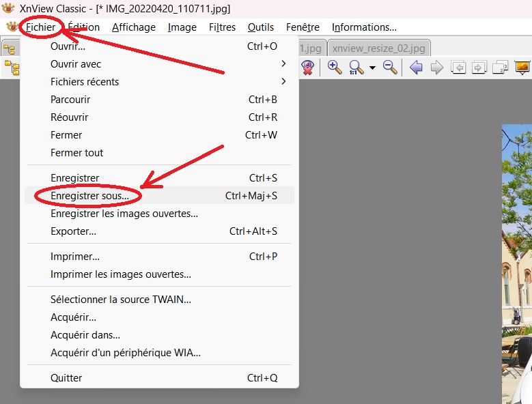Open the Outils menu
Viewport: 532px width, 404px height.
point(261,27)
